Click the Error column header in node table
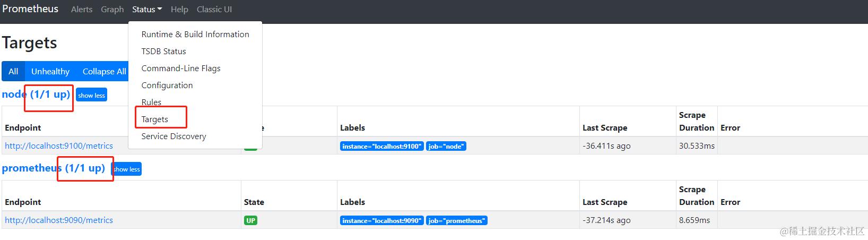This screenshot has width=868, height=240. pos(730,128)
